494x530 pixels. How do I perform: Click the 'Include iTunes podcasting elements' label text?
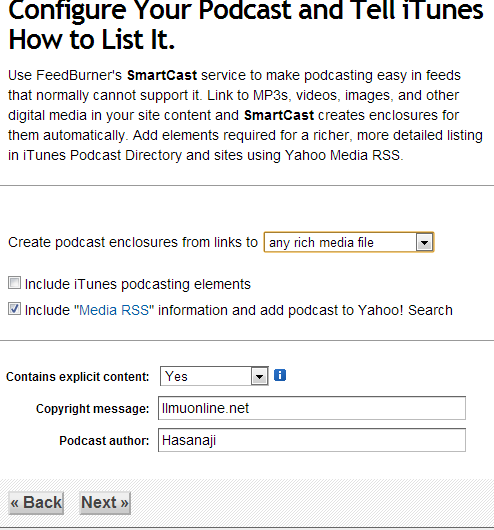click(x=138, y=284)
